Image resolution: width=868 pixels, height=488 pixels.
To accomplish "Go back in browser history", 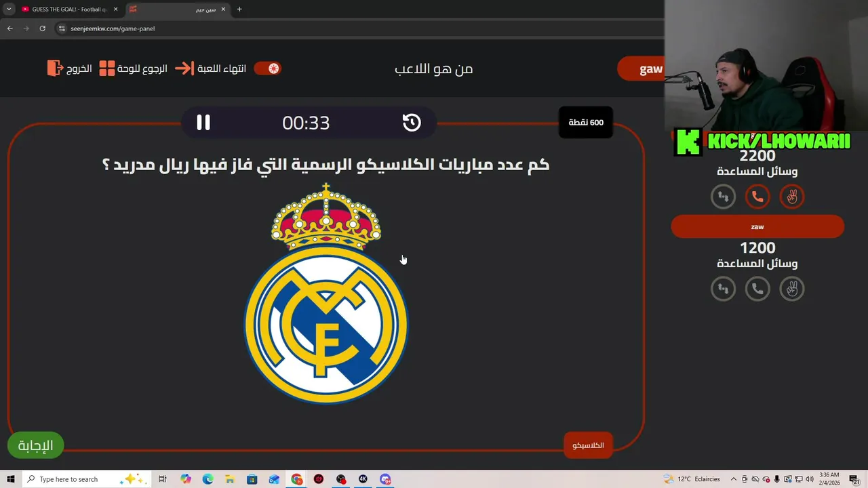I will [x=9, y=28].
